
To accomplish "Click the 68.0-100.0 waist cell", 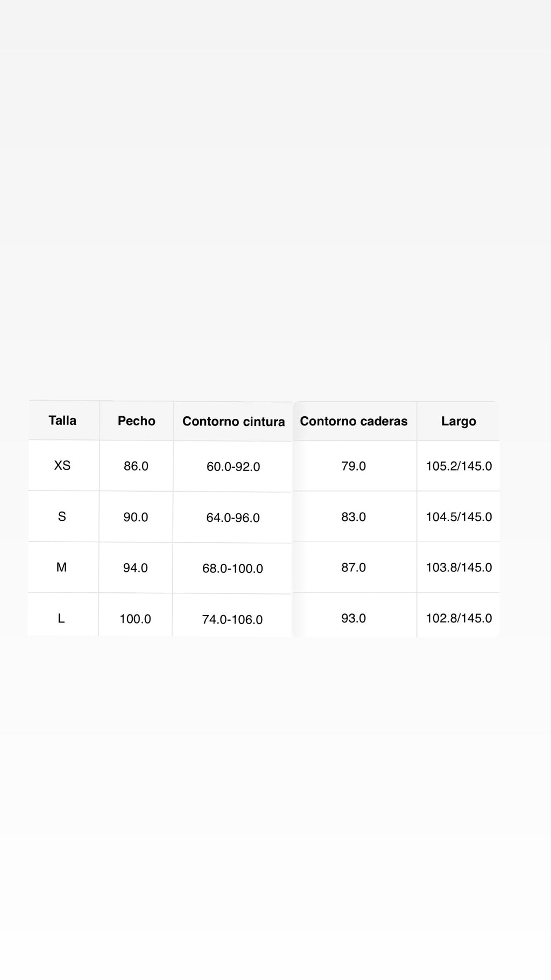I will coord(232,568).
